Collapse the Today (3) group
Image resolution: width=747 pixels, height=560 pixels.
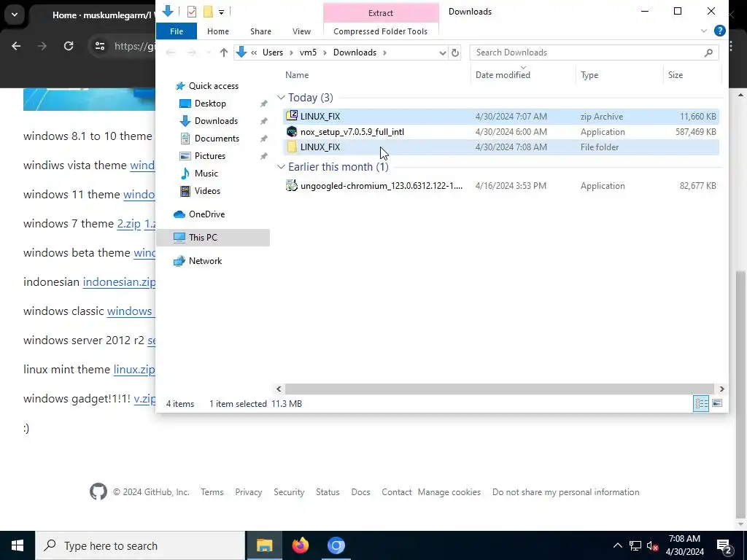pos(281,98)
